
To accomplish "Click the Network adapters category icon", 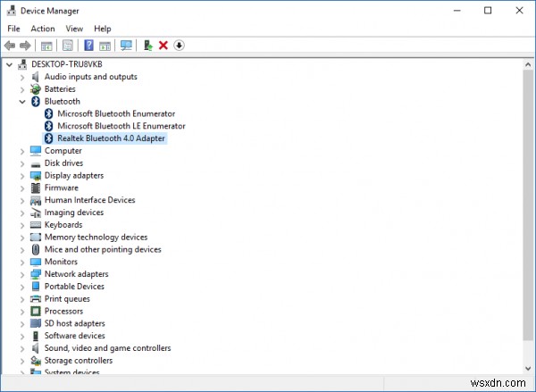I will click(36, 274).
